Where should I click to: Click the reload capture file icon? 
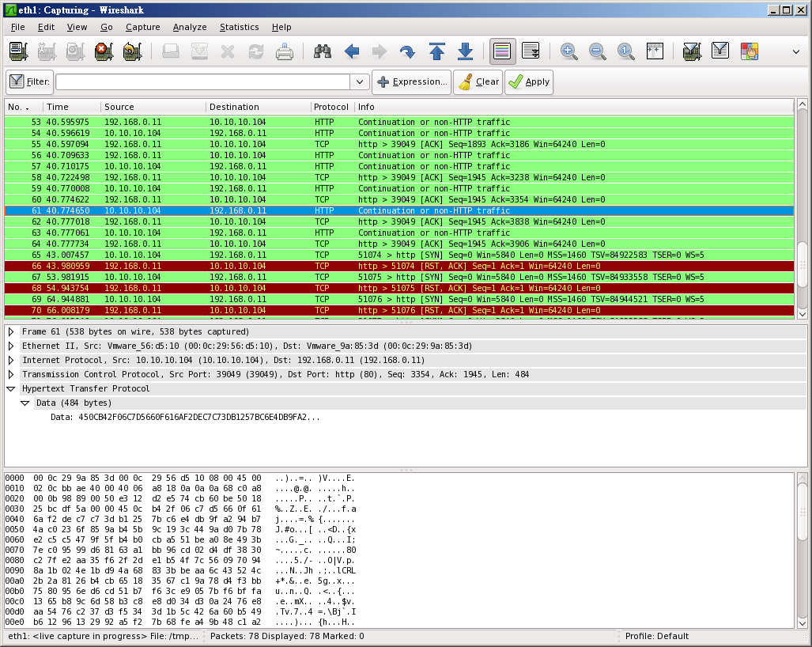256,51
